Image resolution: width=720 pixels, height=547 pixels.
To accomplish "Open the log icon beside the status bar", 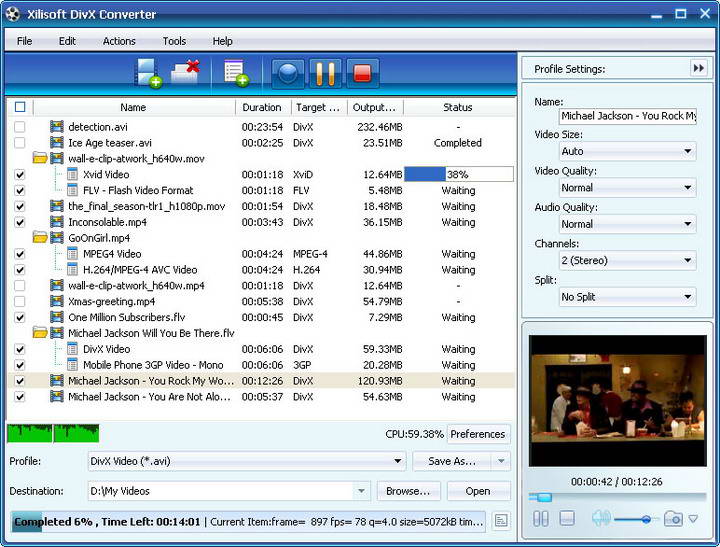I will pos(501,521).
